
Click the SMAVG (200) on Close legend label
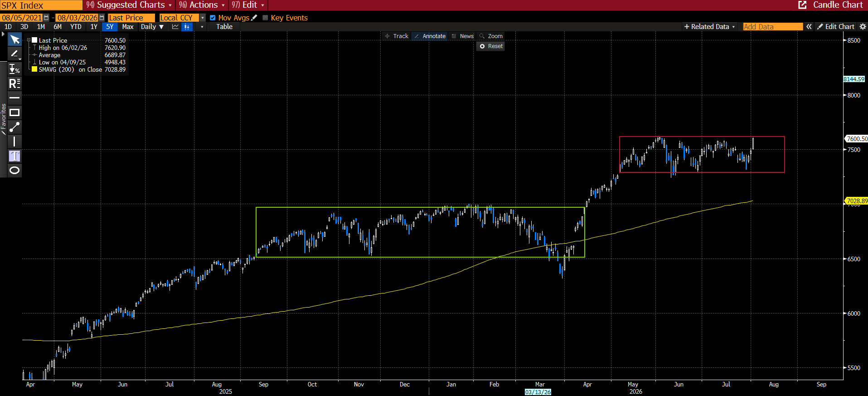click(70, 69)
